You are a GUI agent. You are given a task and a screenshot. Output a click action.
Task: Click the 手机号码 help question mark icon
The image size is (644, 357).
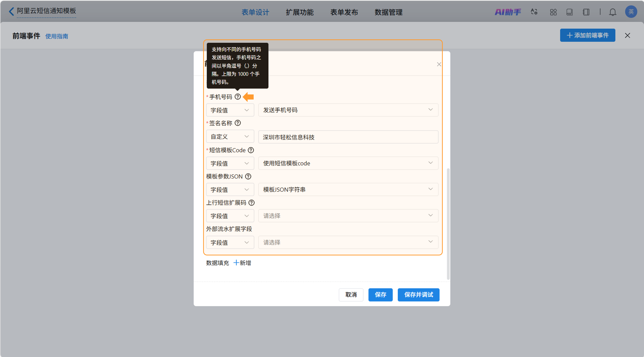pos(238,97)
